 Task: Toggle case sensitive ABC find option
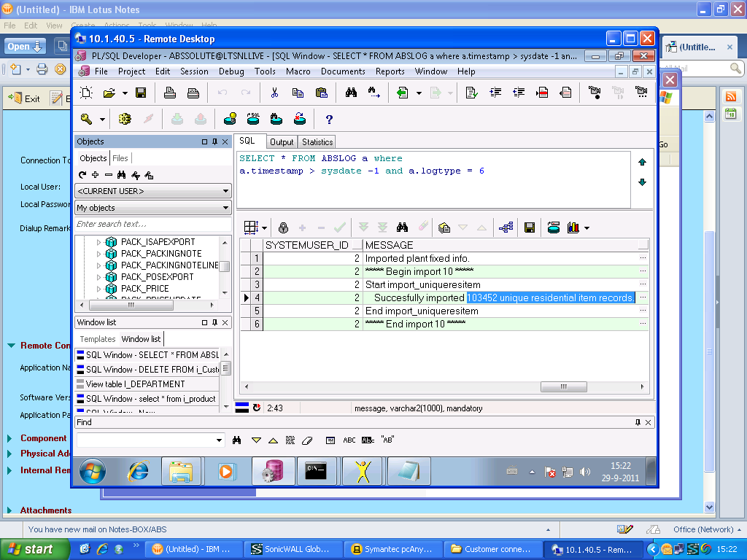tap(349, 440)
